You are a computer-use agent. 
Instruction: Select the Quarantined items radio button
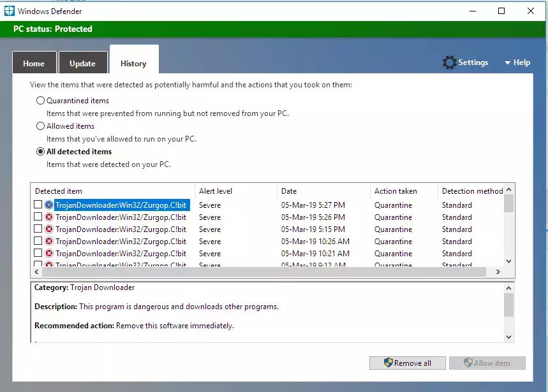(41, 101)
